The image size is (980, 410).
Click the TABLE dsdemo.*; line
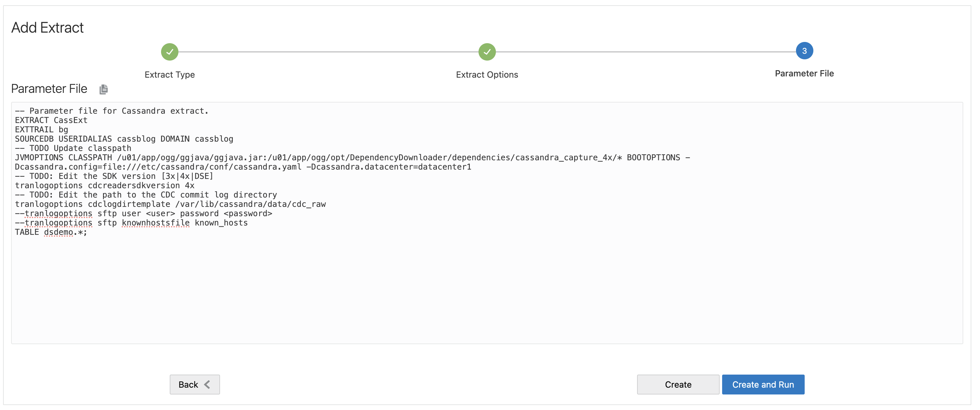pyautogui.click(x=51, y=232)
